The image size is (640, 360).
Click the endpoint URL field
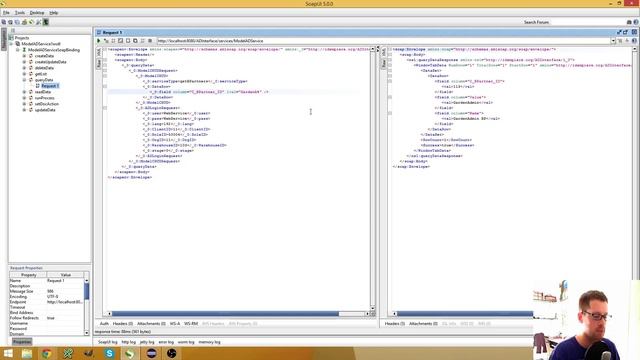[384, 41]
